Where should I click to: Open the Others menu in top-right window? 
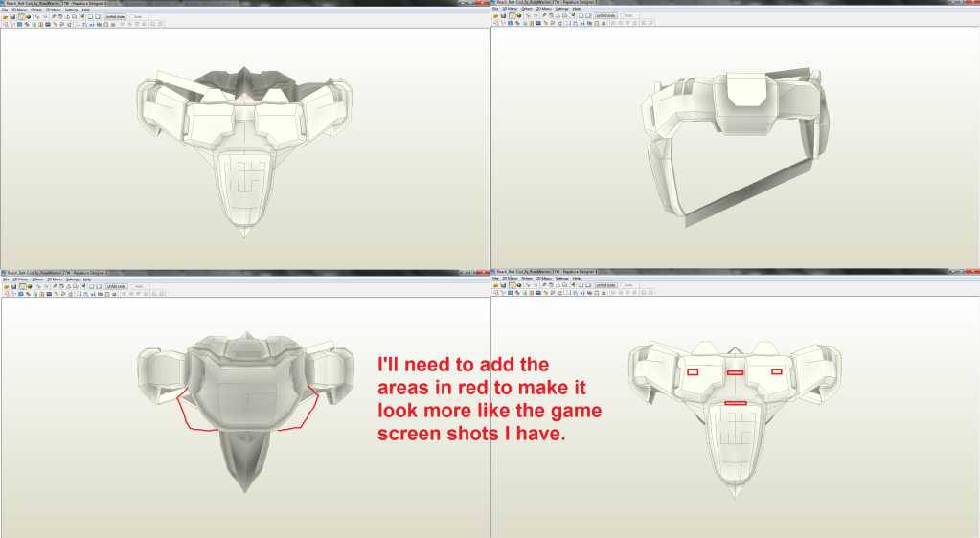[527, 9]
